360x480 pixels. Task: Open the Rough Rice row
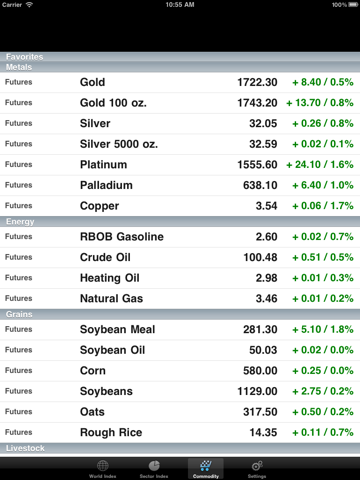point(180,433)
